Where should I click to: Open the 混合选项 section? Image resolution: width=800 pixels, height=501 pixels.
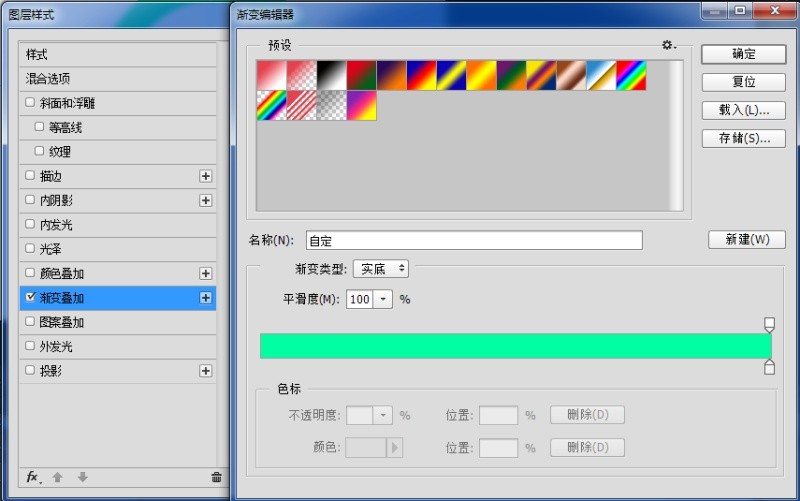coord(118,79)
